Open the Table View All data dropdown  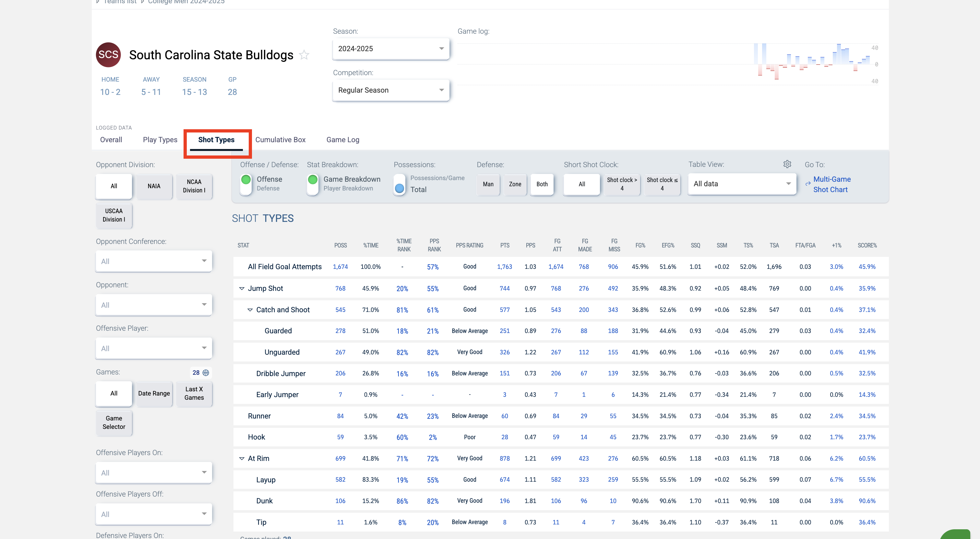point(742,184)
